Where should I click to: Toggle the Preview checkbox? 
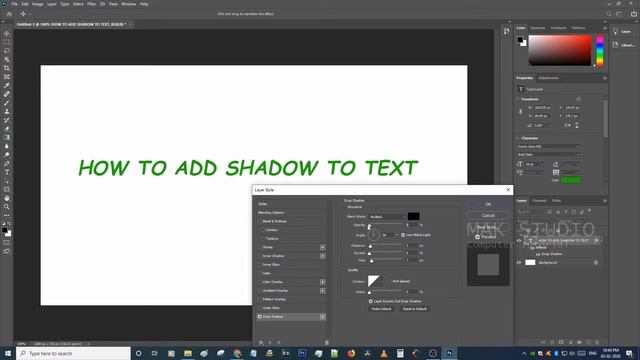coord(477,237)
